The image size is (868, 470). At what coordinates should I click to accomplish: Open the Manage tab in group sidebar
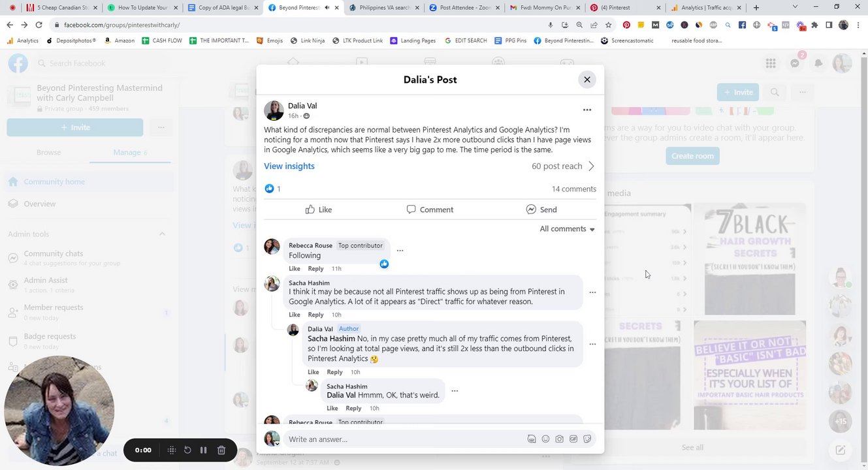point(130,152)
